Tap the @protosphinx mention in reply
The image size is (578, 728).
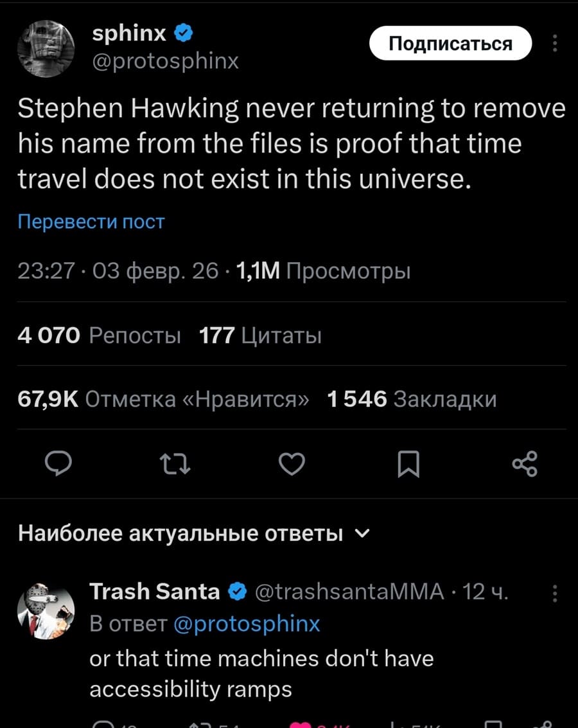[247, 624]
